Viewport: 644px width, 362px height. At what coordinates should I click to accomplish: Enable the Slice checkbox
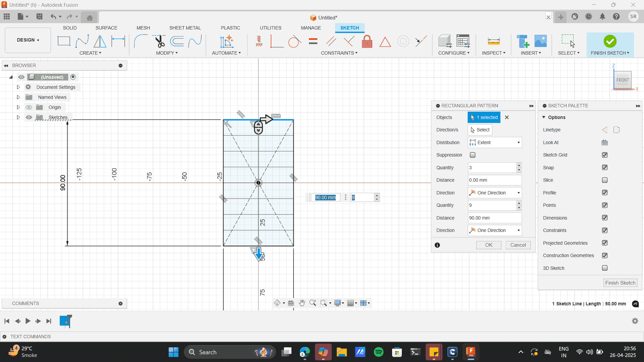point(605,180)
